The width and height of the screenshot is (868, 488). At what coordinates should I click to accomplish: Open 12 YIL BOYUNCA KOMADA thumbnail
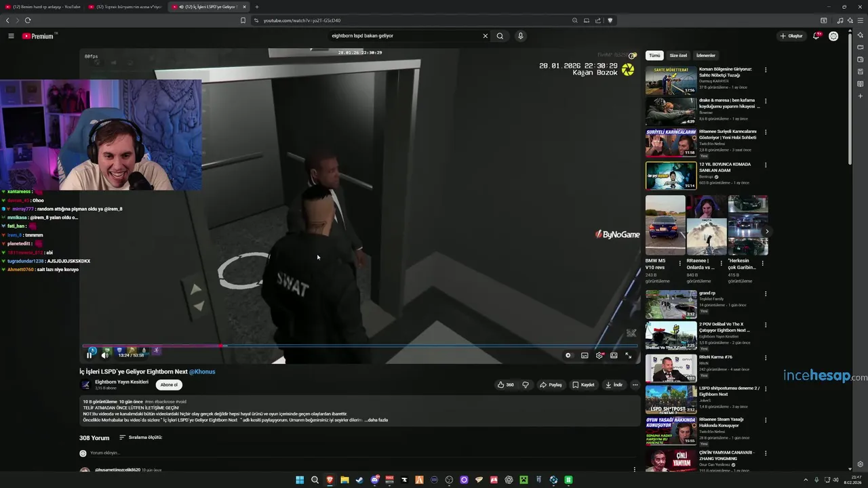[671, 176]
